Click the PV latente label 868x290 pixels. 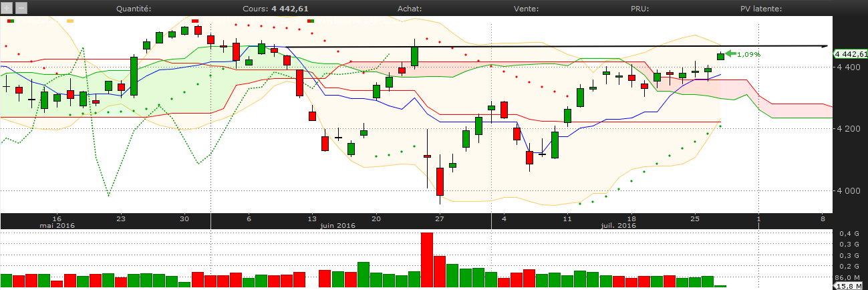click(760, 9)
